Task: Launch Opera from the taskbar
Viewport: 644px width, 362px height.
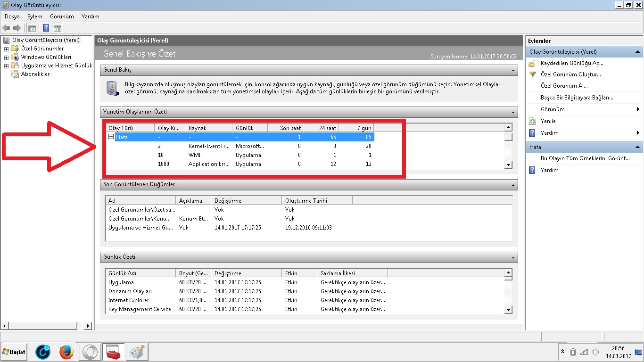Action: [x=89, y=352]
